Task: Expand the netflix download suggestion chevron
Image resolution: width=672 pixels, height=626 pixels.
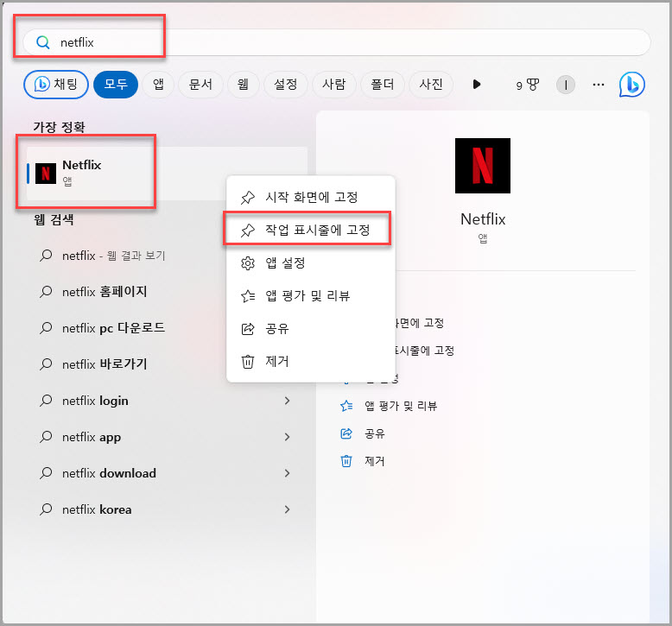Action: [x=287, y=473]
